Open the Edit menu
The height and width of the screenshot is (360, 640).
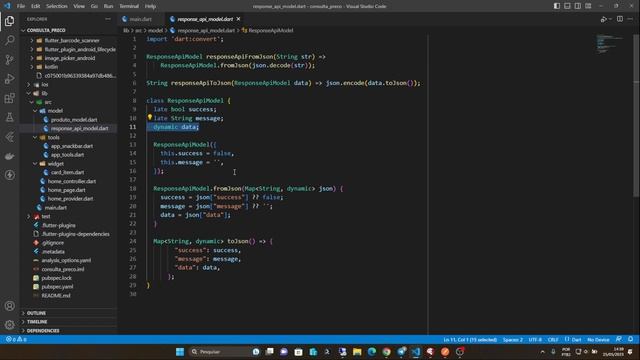tap(36, 6)
